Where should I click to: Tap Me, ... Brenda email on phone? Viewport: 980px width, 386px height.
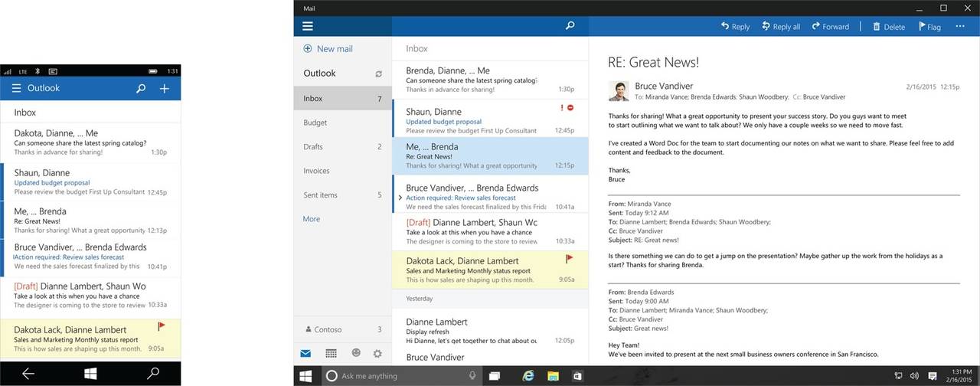(90, 220)
